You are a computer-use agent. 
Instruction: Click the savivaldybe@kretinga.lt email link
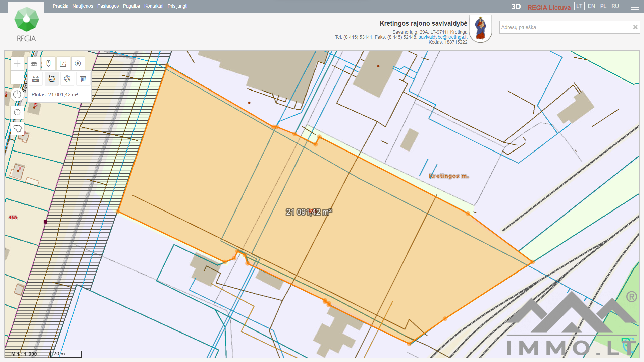(x=443, y=37)
